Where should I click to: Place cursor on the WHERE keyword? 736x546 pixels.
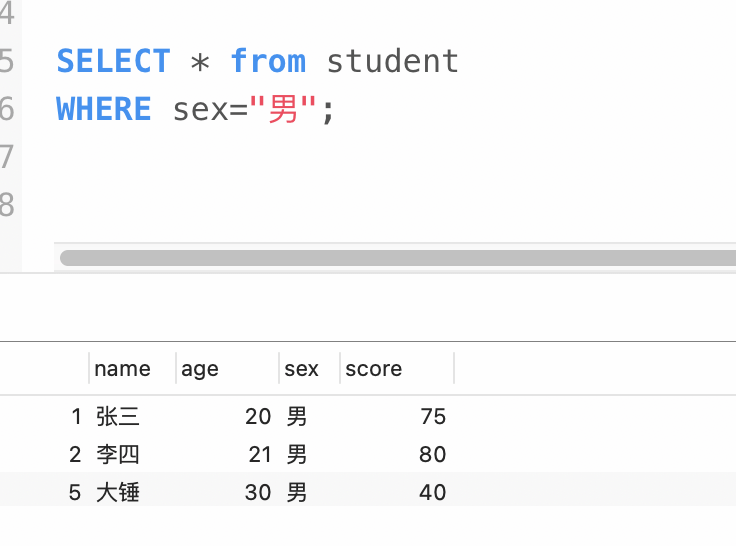[x=104, y=109]
